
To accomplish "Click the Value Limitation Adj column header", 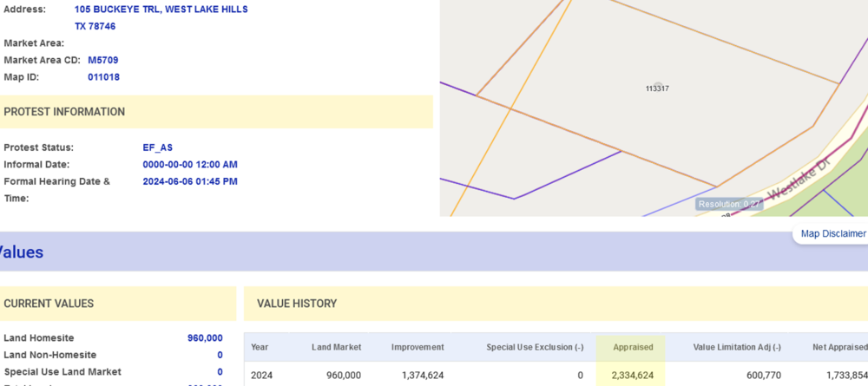I will 737,347.
